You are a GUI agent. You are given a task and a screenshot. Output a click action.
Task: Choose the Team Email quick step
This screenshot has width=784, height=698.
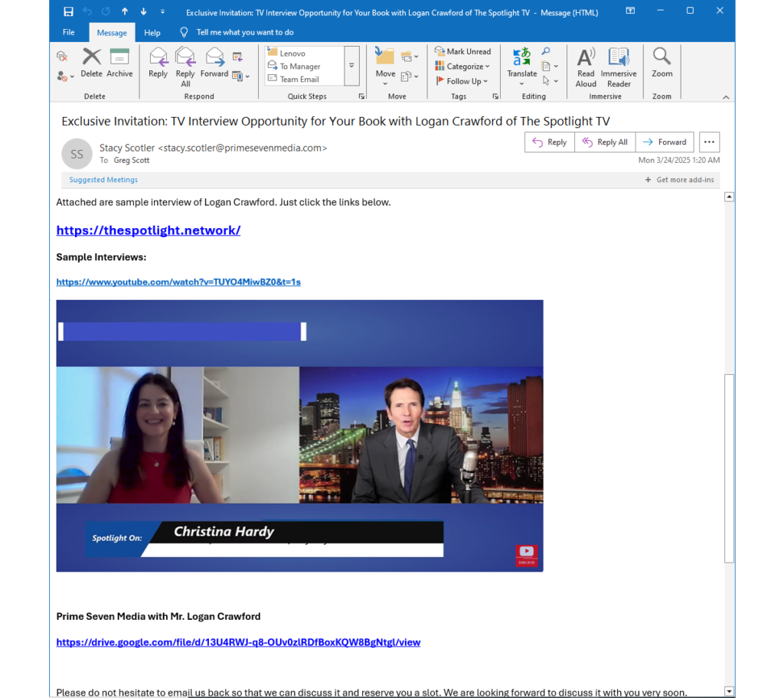click(x=304, y=79)
